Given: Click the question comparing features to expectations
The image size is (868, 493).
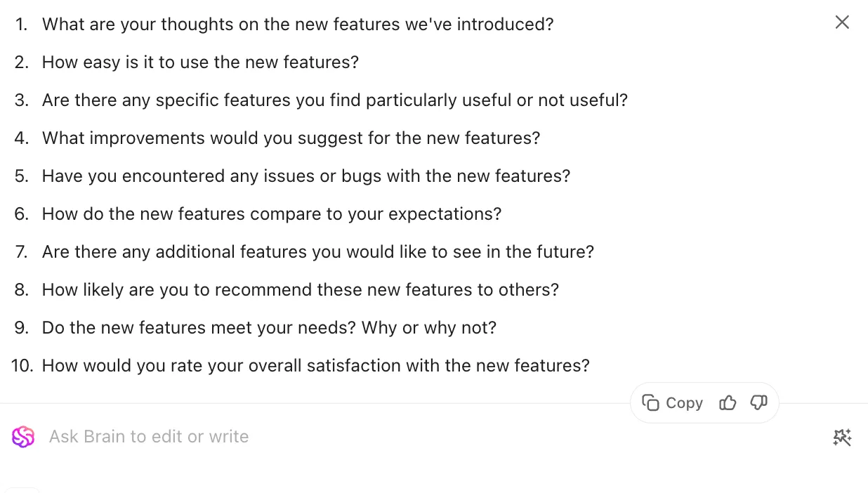Looking at the screenshot, I should (x=272, y=213).
